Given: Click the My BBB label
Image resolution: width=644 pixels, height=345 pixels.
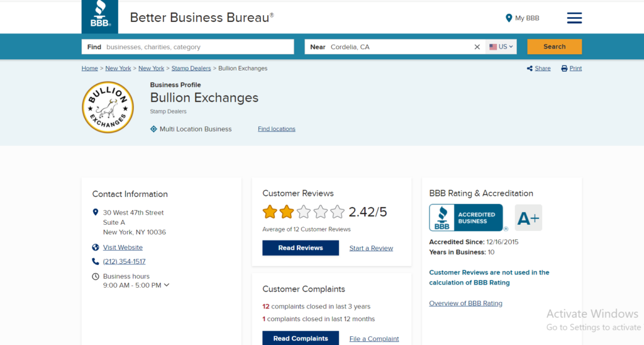Looking at the screenshot, I should click(x=528, y=18).
